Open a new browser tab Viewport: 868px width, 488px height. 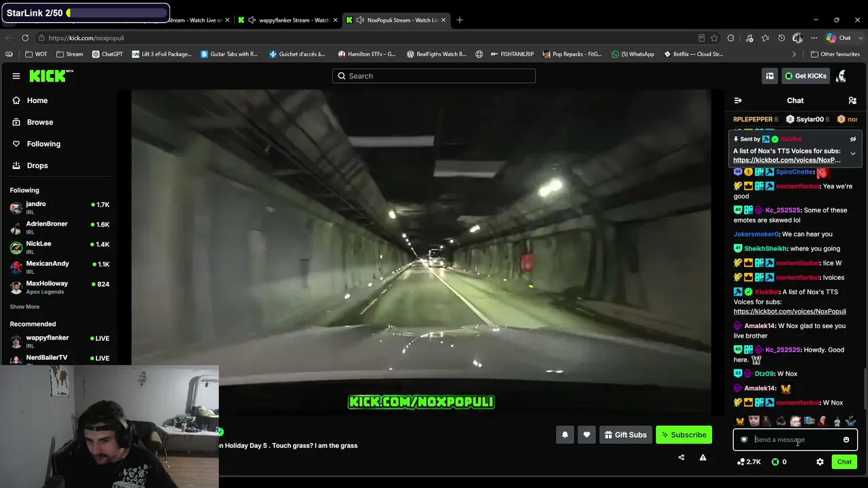[x=460, y=20]
